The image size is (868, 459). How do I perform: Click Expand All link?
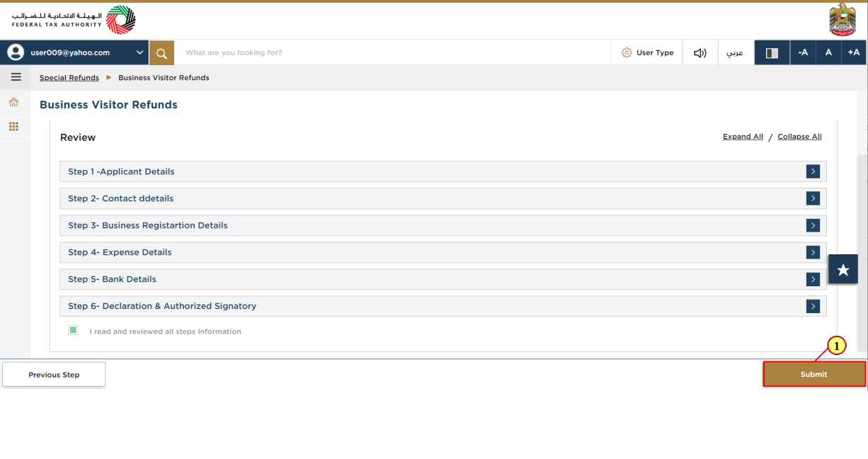coord(743,137)
